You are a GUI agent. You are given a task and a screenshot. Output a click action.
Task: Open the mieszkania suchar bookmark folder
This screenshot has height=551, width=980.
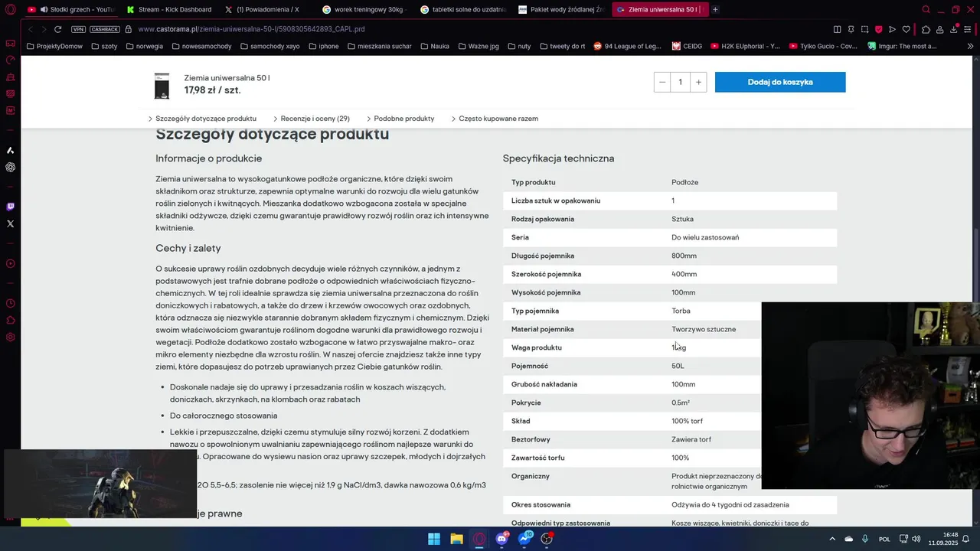click(379, 46)
